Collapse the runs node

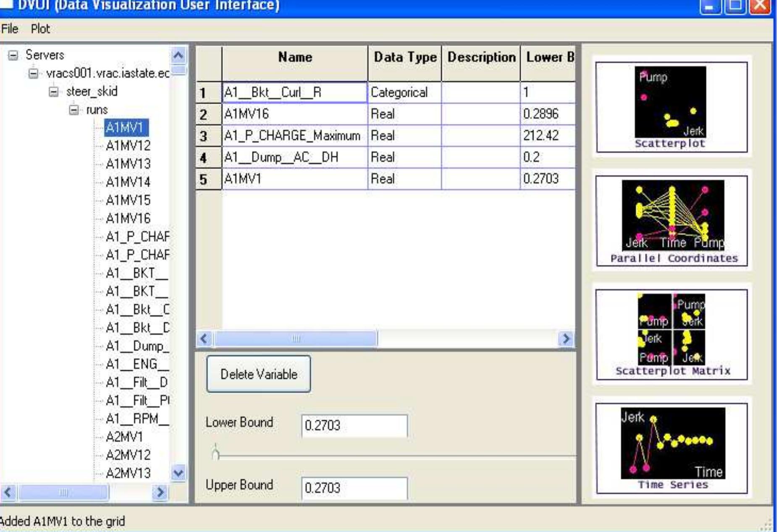(73, 110)
